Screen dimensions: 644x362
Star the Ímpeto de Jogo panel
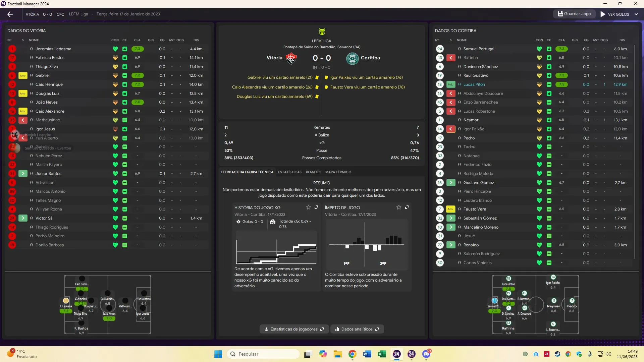(x=398, y=207)
